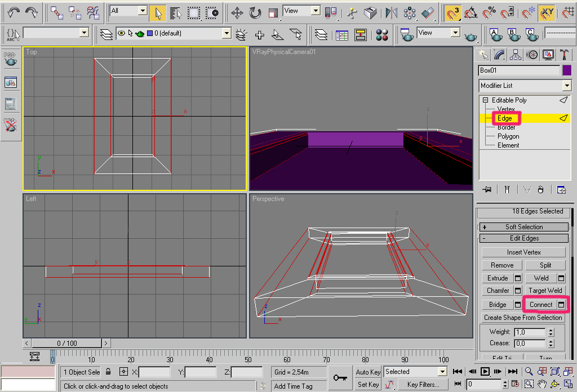Click the Pin Stack icon
Screen dimensions: 577x392
pyautogui.click(x=487, y=189)
